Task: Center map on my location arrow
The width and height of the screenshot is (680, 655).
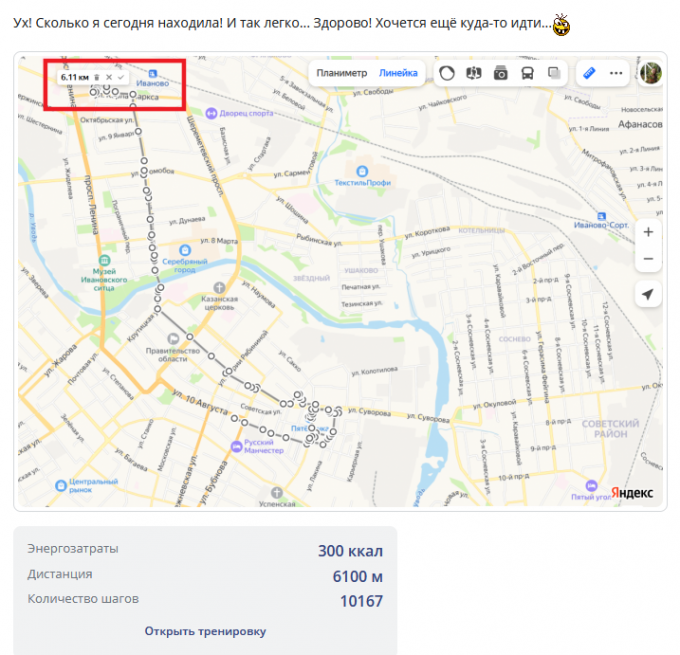Action: point(648,294)
